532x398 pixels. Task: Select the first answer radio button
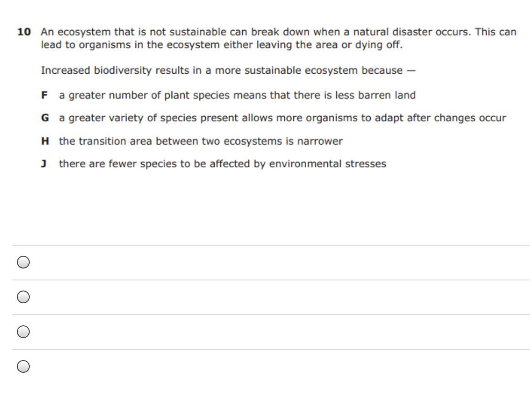click(x=23, y=262)
